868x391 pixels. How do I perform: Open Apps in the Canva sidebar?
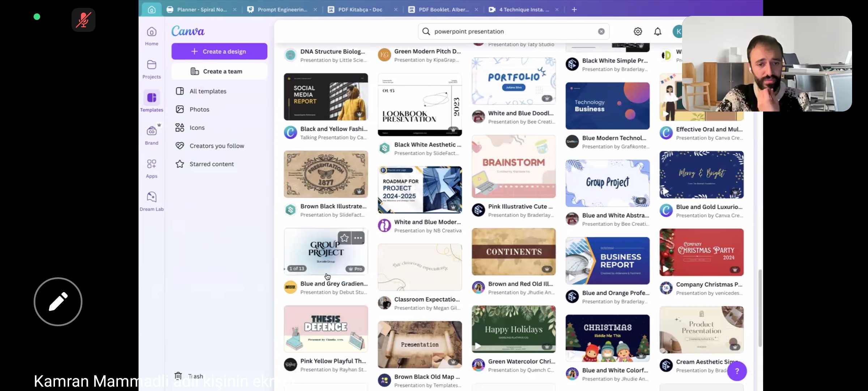coord(152,168)
